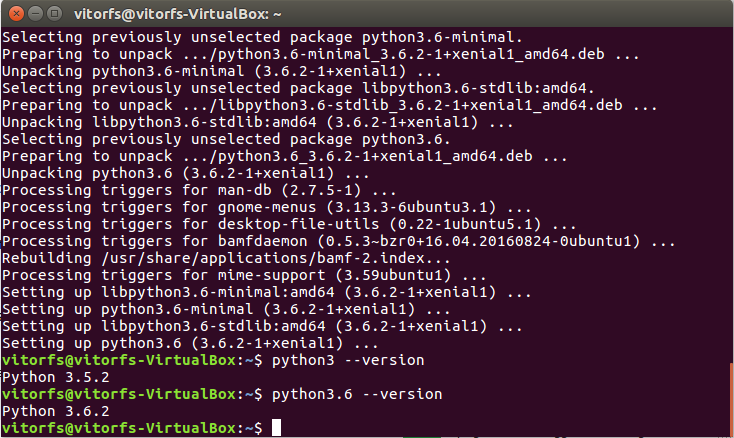Viewport: 734px width, 438px height.
Task: Click the 'Processing triggers for bamfdaemon' line
Action: coord(338,241)
